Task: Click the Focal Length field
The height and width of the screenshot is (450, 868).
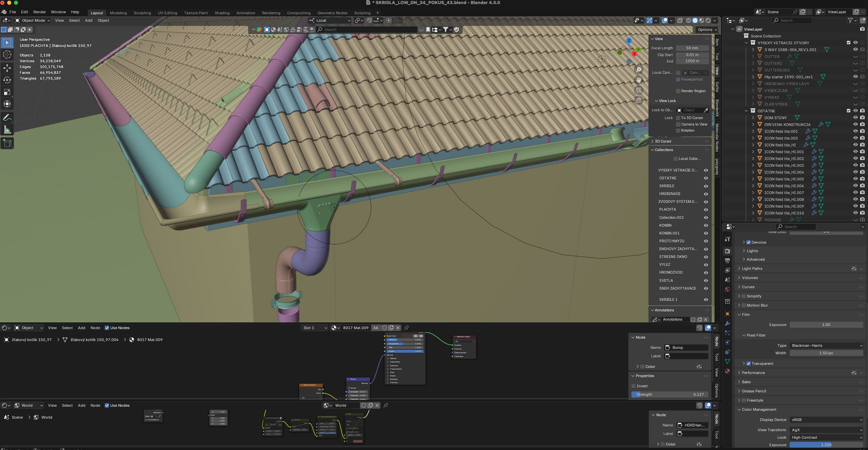Action: click(x=692, y=48)
